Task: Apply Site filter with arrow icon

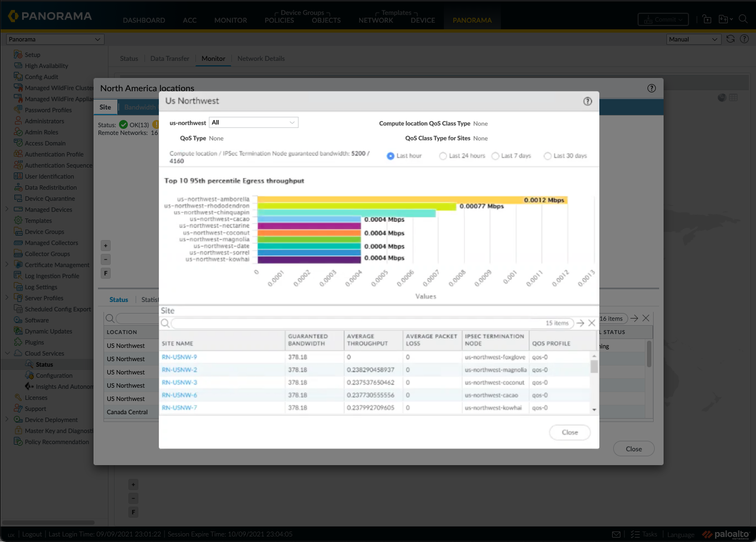Action: 580,323
